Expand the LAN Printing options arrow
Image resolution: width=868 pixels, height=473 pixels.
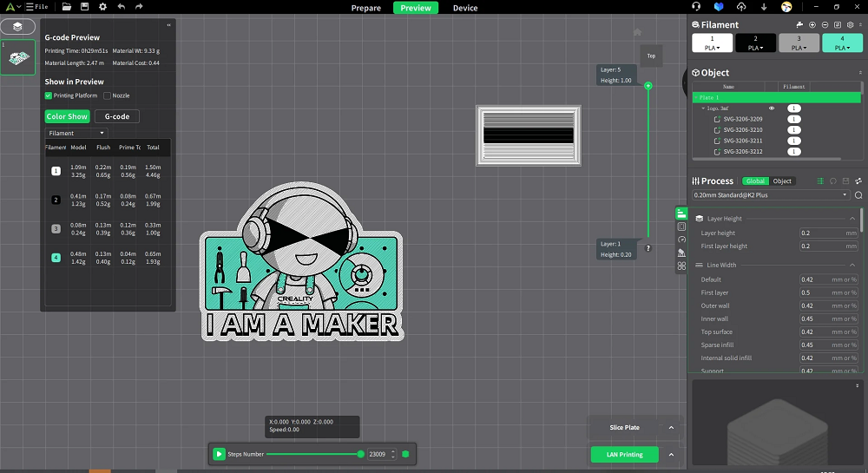pyautogui.click(x=671, y=454)
